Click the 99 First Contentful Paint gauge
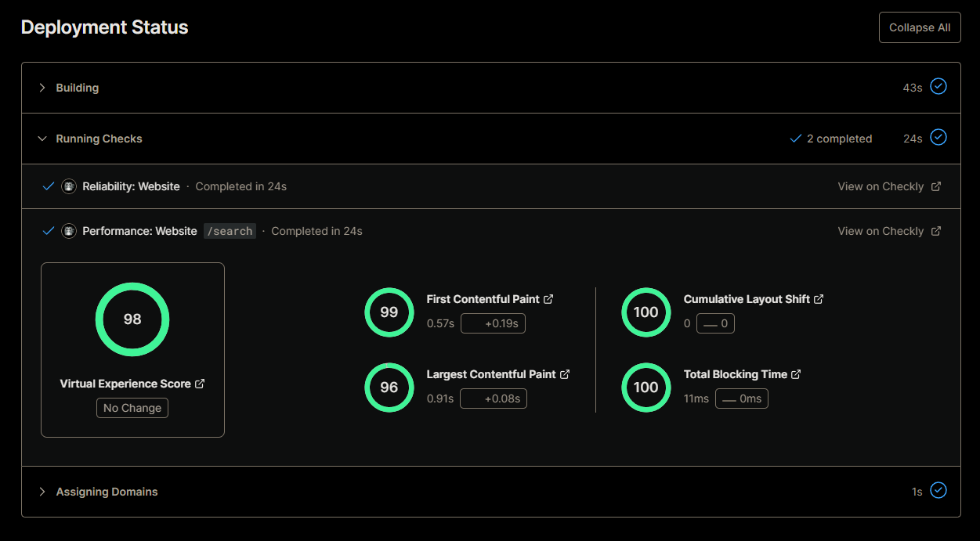Image resolution: width=980 pixels, height=541 pixels. tap(389, 312)
